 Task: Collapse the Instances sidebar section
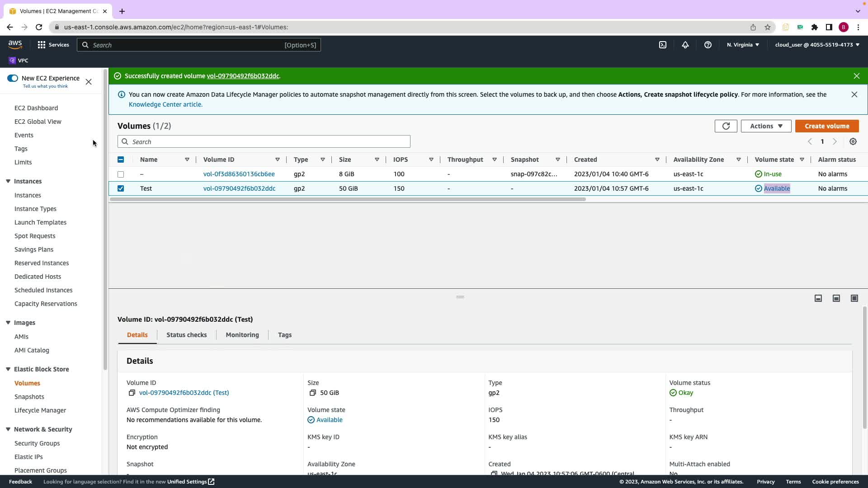pos(8,181)
